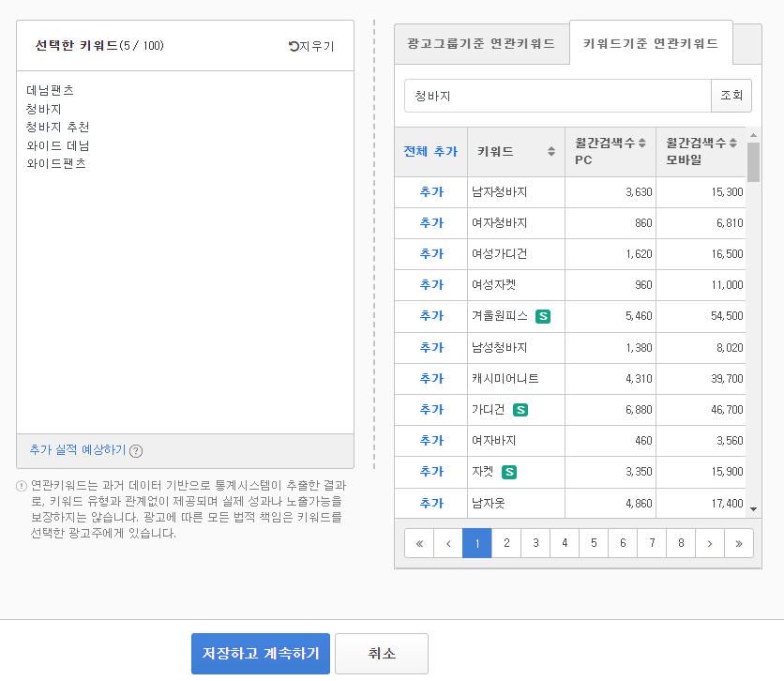Viewport: 784px width, 681px height.
Task: Click the next page single arrow
Action: point(710,543)
